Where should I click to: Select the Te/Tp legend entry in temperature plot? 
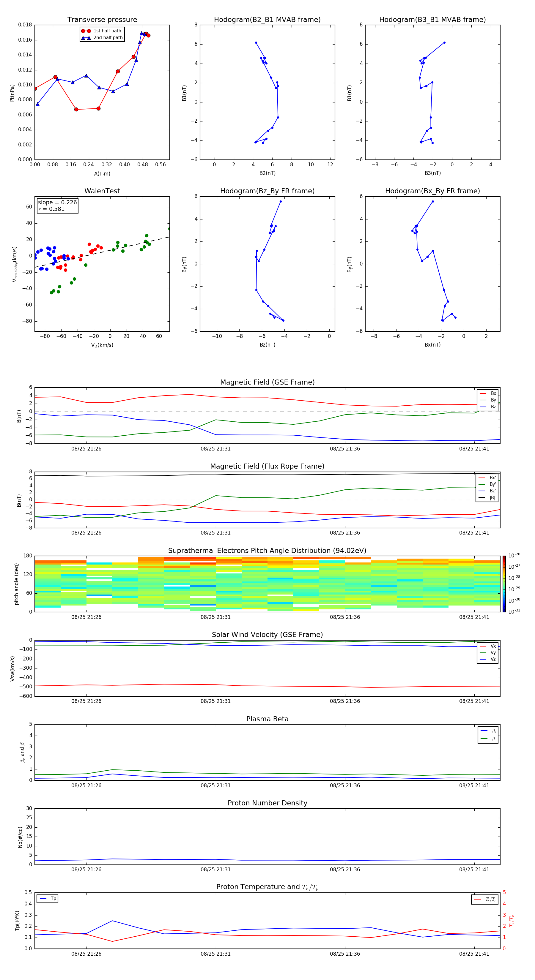(x=485, y=899)
